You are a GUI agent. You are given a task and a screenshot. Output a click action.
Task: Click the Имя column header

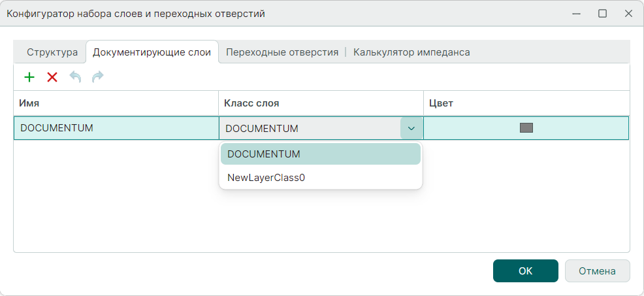(x=116, y=103)
